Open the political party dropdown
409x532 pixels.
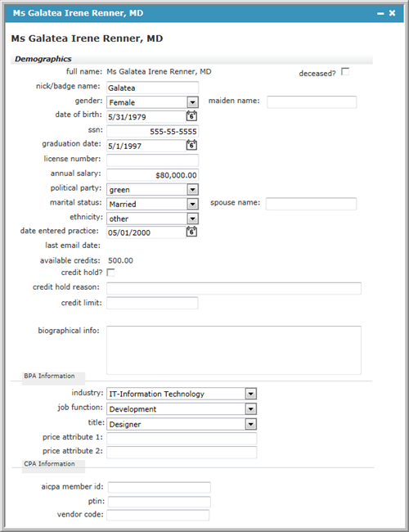pos(192,189)
